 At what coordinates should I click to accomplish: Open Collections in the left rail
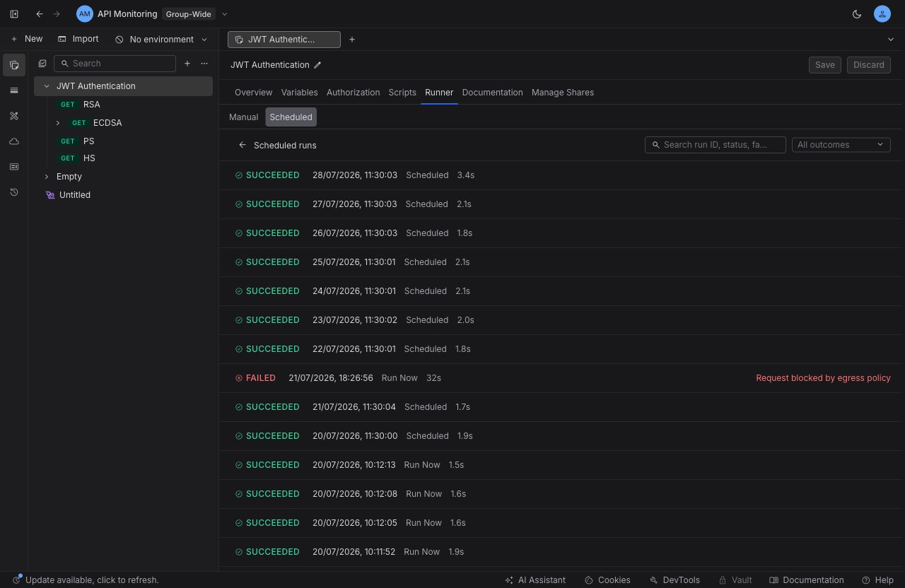[14, 65]
